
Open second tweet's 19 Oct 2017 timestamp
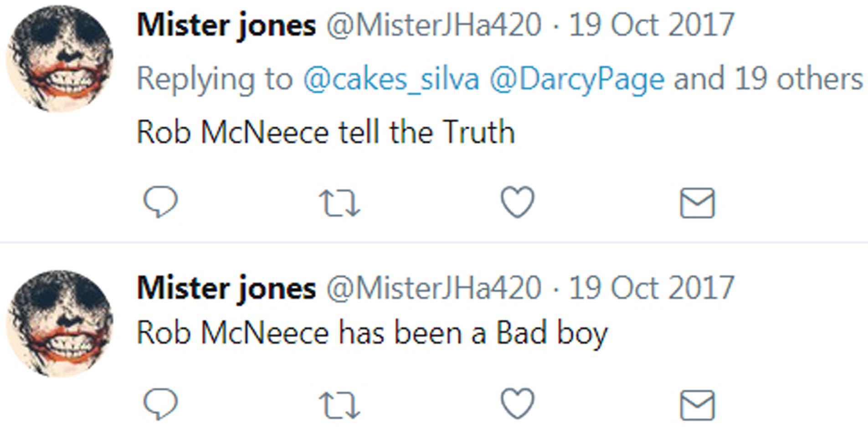(x=652, y=288)
